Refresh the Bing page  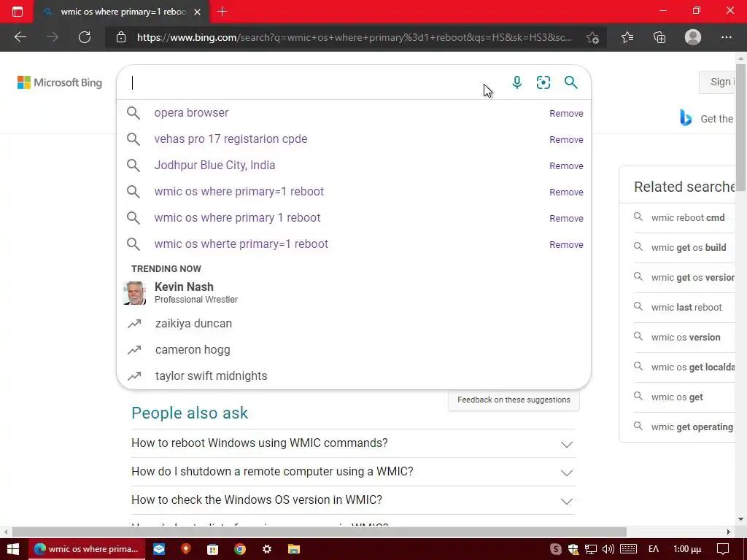point(85,37)
